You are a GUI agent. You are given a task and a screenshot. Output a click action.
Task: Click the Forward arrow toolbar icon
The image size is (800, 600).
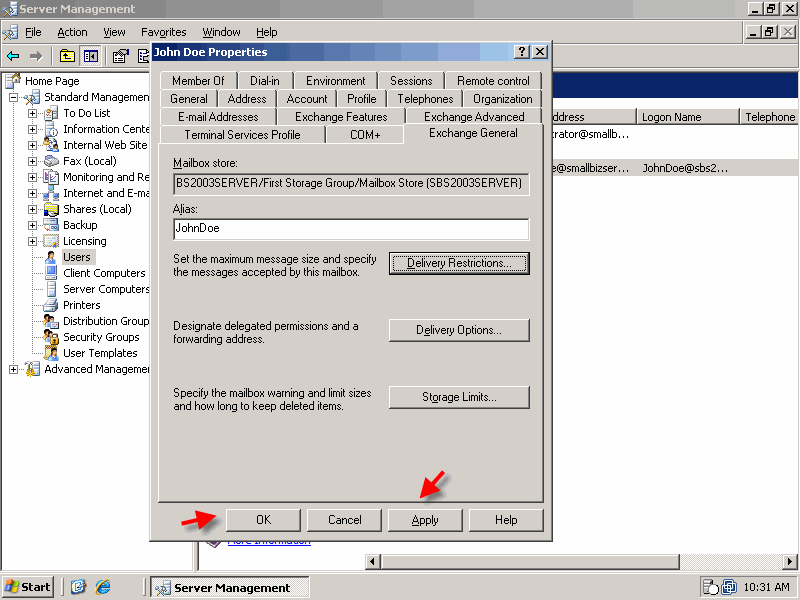(36, 56)
